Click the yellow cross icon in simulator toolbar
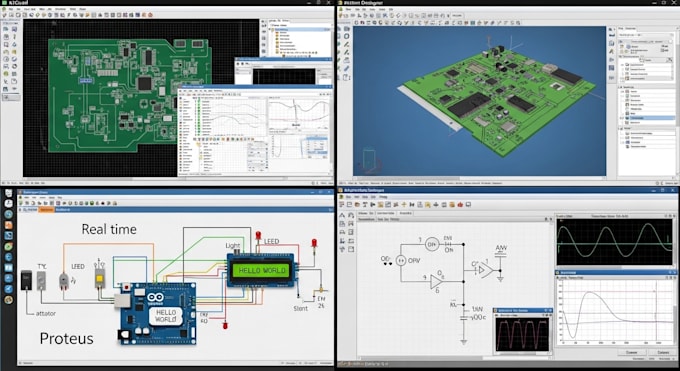The height and width of the screenshot is (371, 680). coord(404,204)
